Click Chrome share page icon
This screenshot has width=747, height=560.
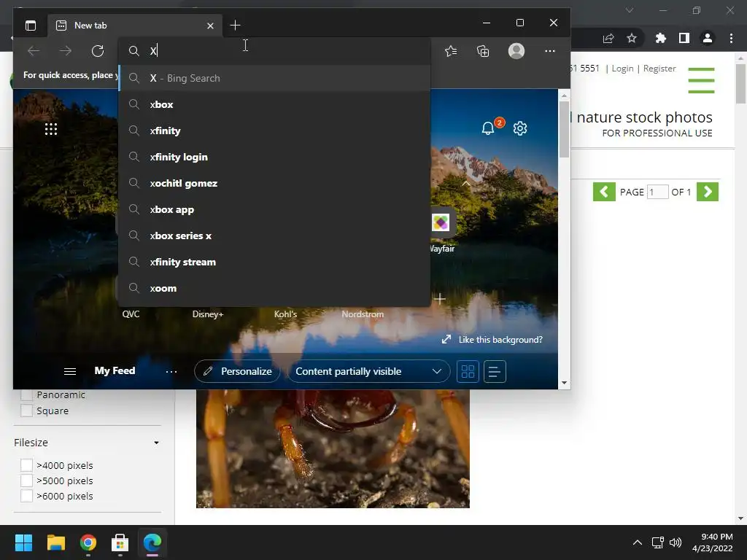pyautogui.click(x=608, y=38)
